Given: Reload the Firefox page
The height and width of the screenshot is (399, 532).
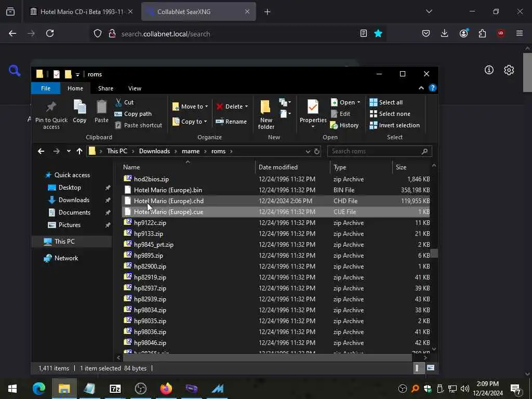Looking at the screenshot, I should (x=50, y=33).
